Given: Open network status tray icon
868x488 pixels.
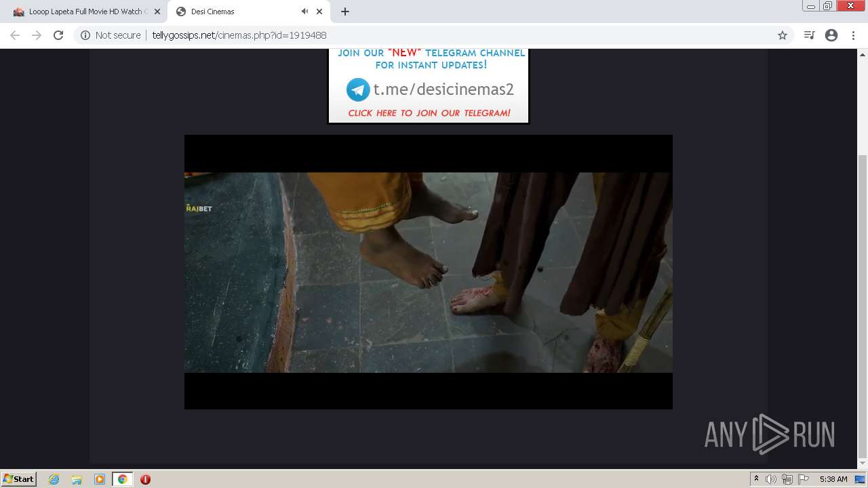Looking at the screenshot, I should (x=787, y=479).
